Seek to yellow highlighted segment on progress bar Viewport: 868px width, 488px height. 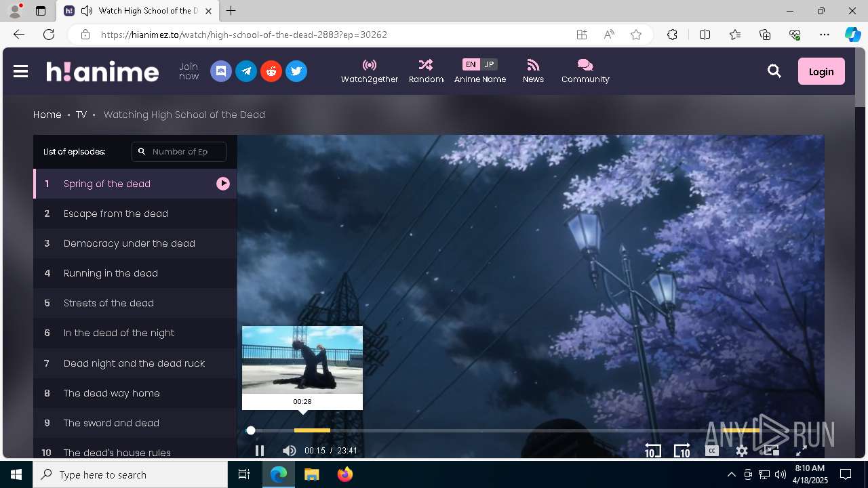tap(312, 430)
